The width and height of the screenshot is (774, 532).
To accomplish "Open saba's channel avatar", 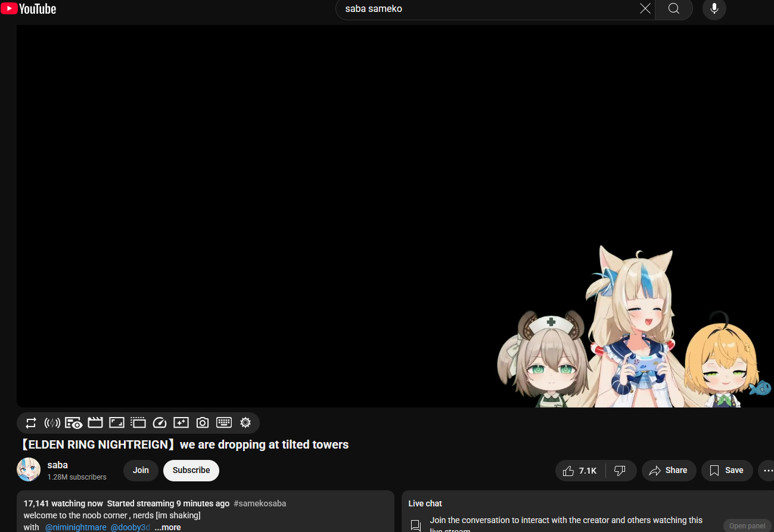I will 29,470.
